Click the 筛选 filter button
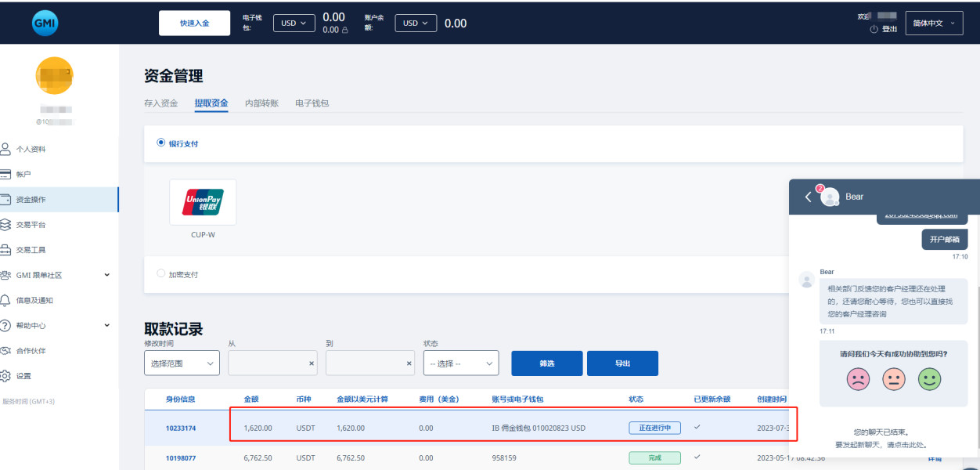The height and width of the screenshot is (470, 980). 546,363
